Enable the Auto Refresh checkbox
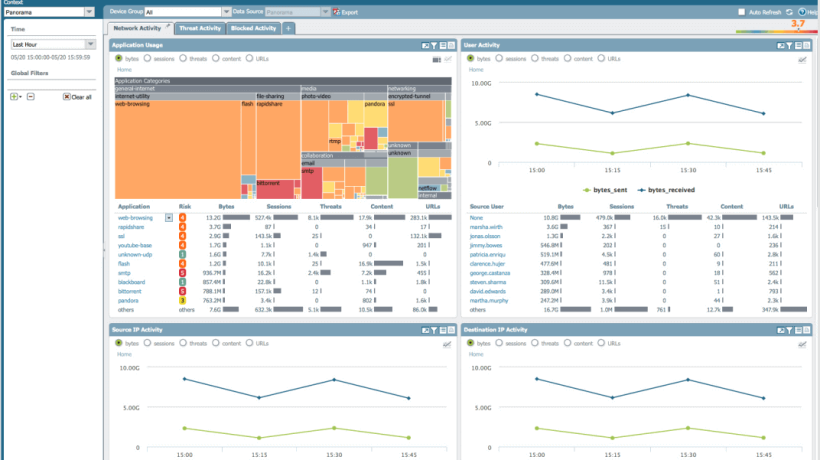Image resolution: width=820 pixels, height=460 pixels. coord(741,12)
